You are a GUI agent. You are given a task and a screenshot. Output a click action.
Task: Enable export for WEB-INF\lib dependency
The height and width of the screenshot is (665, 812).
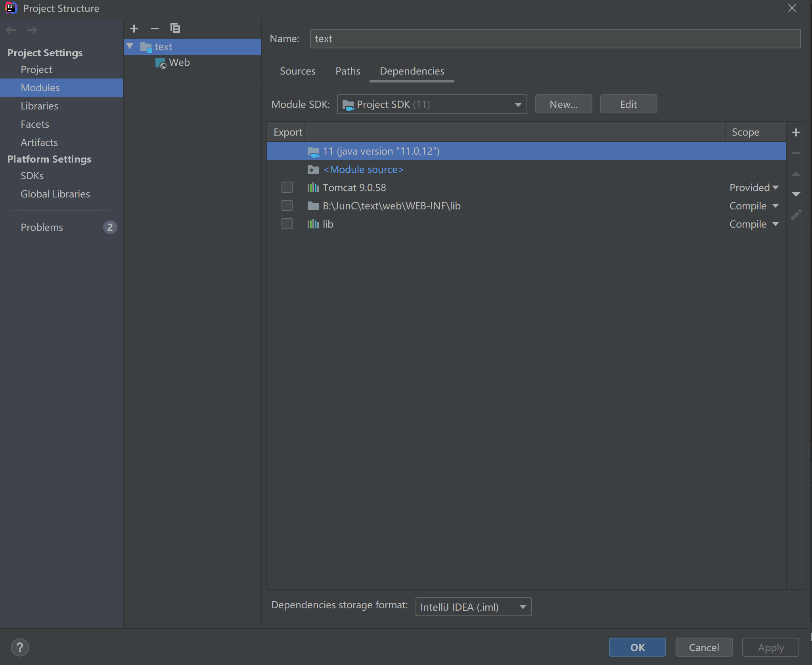coord(287,205)
